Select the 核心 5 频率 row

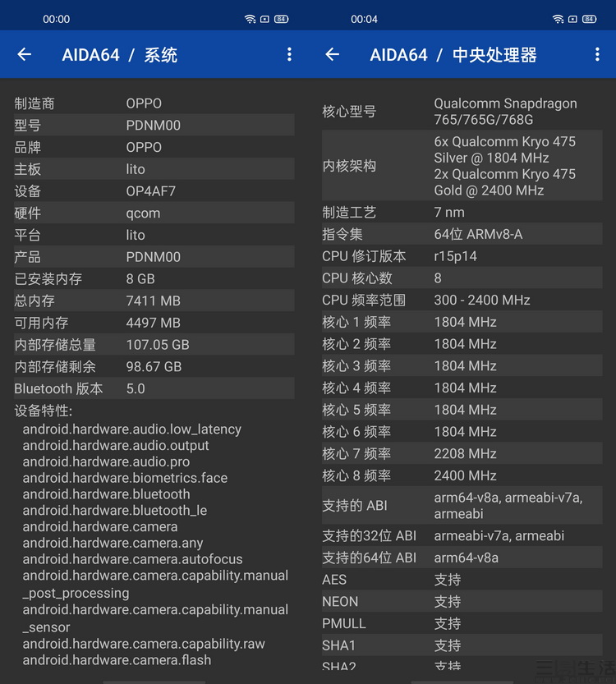tap(462, 410)
